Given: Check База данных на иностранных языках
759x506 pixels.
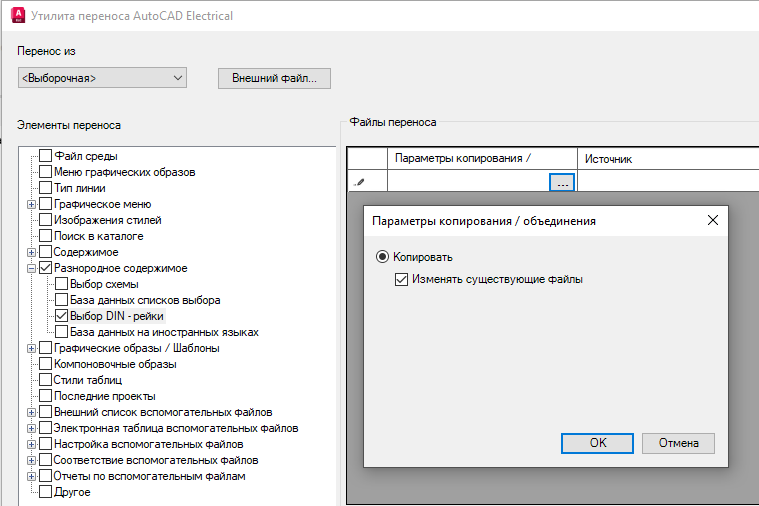Looking at the screenshot, I should [61, 332].
